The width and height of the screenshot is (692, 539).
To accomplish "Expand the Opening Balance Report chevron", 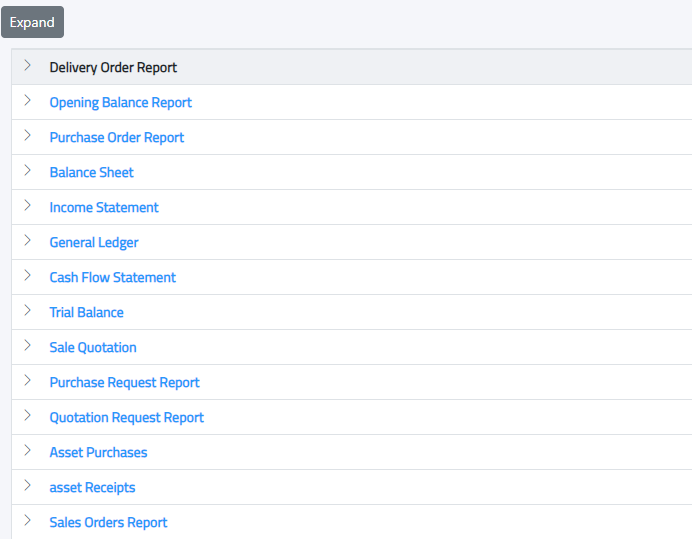I will point(27,102).
